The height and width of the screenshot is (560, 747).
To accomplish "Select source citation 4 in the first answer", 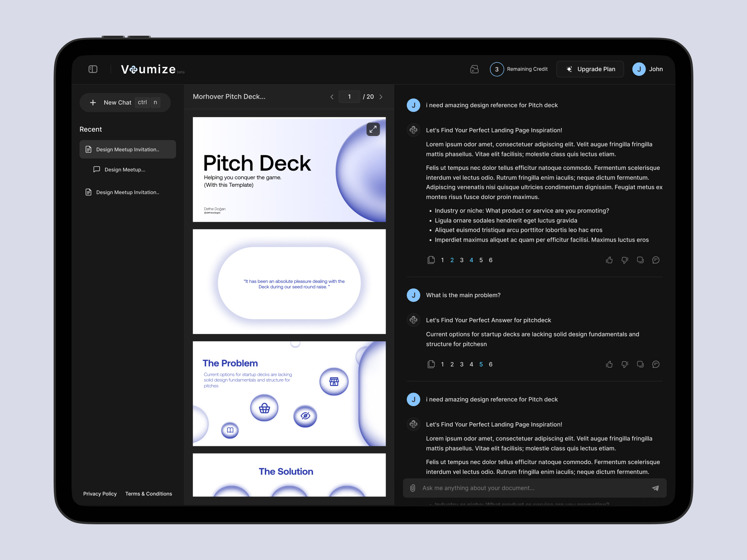I will coord(471,260).
